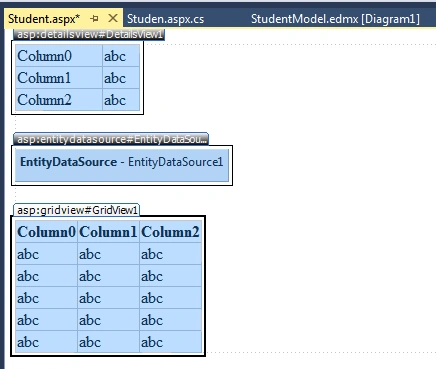Click first row abc under GridView Column1
436x369 pixels.
(108, 254)
